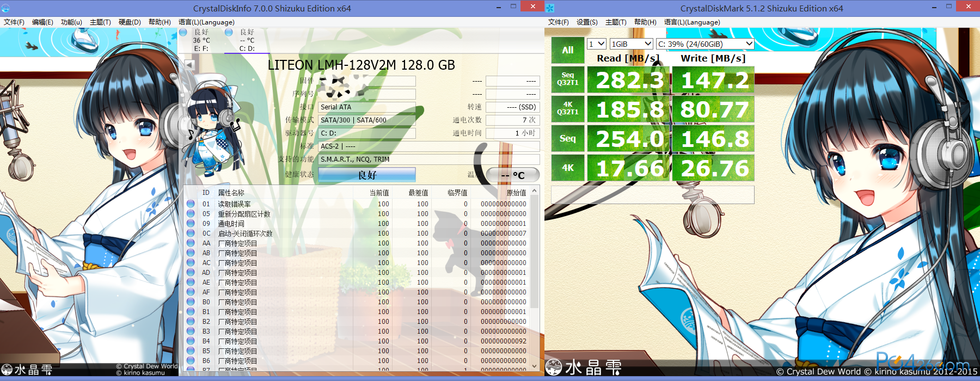Select E: F: disk tab at 36 °C
Image resolution: width=980 pixels, height=381 pixels.
[201, 40]
